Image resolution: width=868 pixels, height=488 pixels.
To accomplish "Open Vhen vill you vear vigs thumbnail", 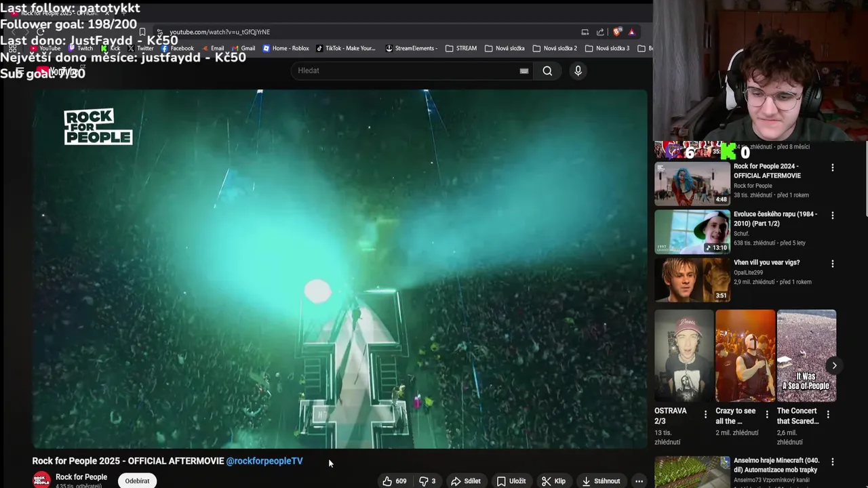I will pyautogui.click(x=692, y=280).
